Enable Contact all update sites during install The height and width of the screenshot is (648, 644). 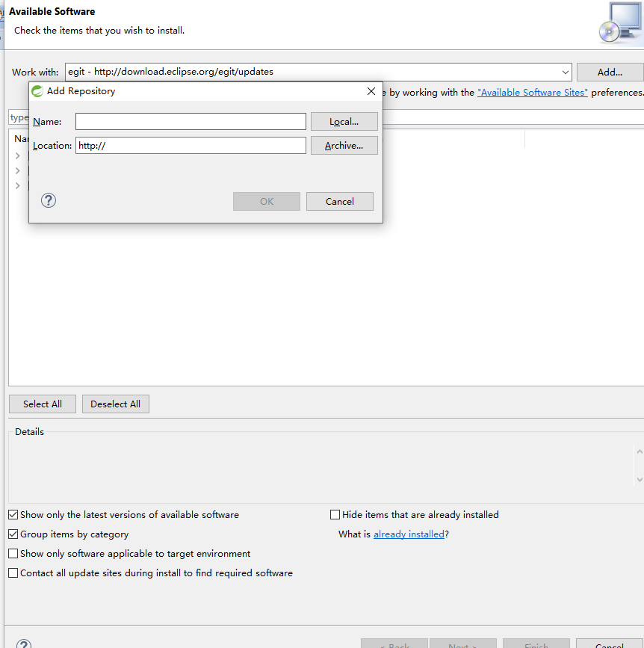coord(13,573)
